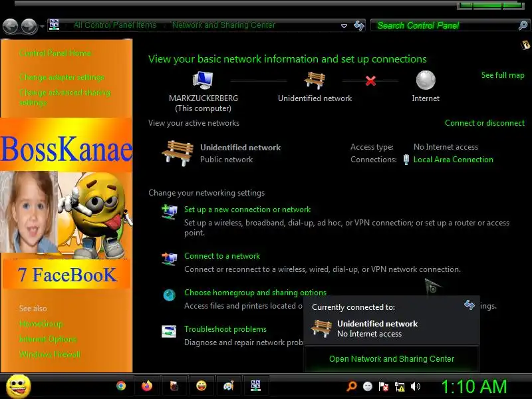Open the paint palette taskbar icon
This screenshot has width=532, height=399.
click(x=229, y=386)
